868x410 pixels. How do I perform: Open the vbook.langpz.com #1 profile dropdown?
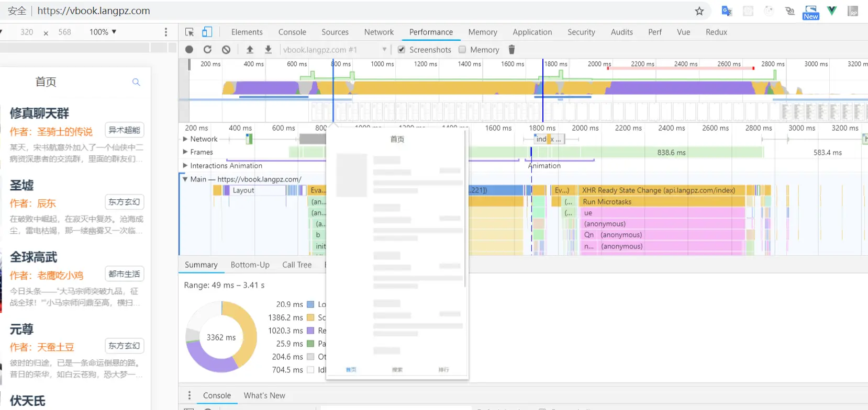pos(335,50)
